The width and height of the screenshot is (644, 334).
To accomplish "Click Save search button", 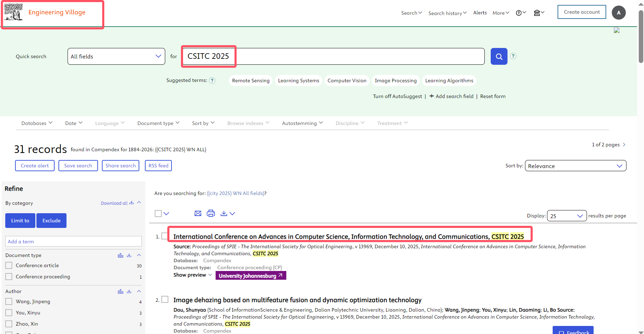I will tap(78, 166).
